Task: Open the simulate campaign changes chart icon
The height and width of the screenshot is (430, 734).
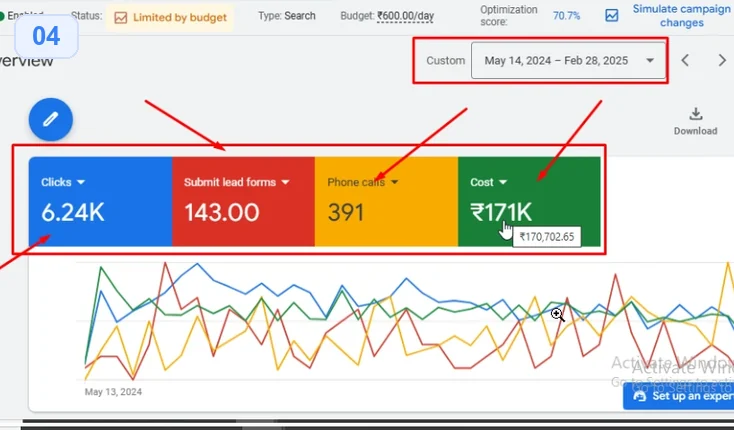Action: [x=611, y=15]
